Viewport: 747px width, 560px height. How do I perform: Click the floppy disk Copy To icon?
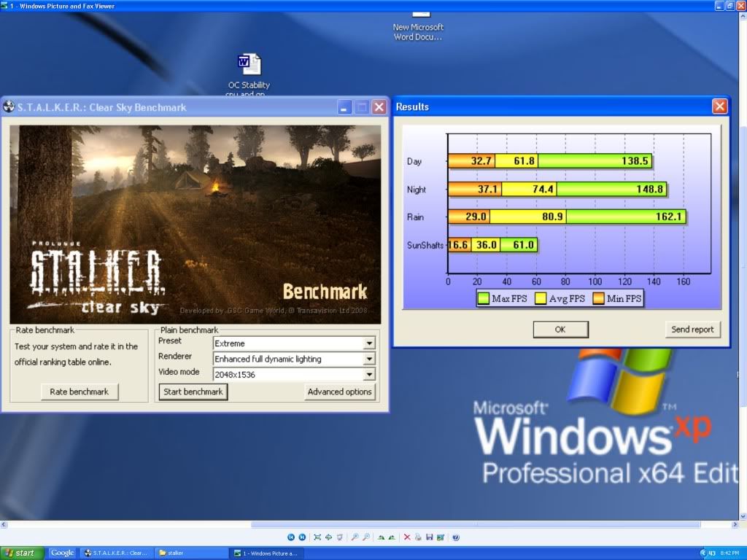click(429, 537)
